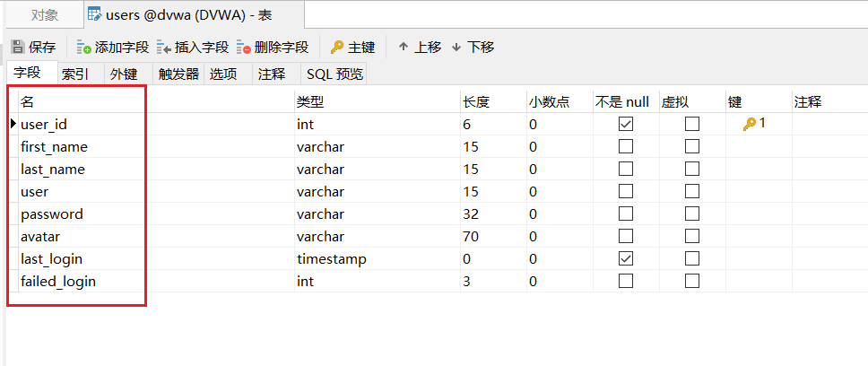Viewport: 868px width, 366px height.
Task: Click the Insert Field (插入字段) icon
Action: (x=164, y=47)
